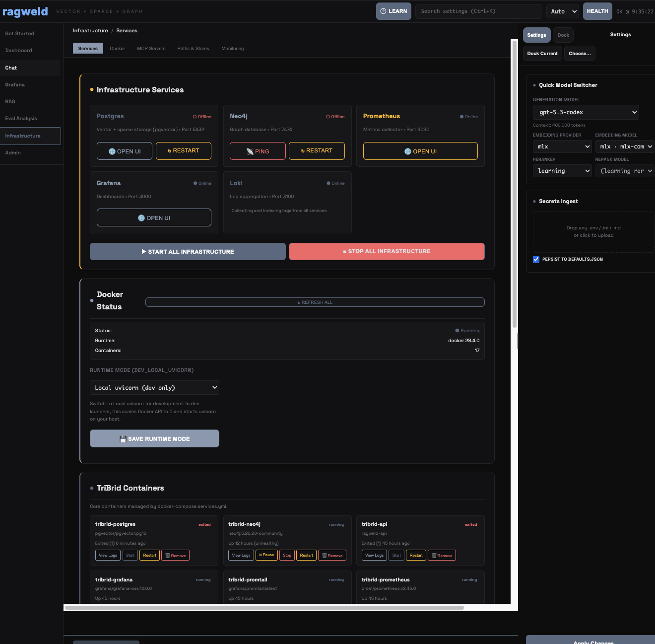Save runtime mode with floppy button
This screenshot has width=655, height=644.
(154, 439)
